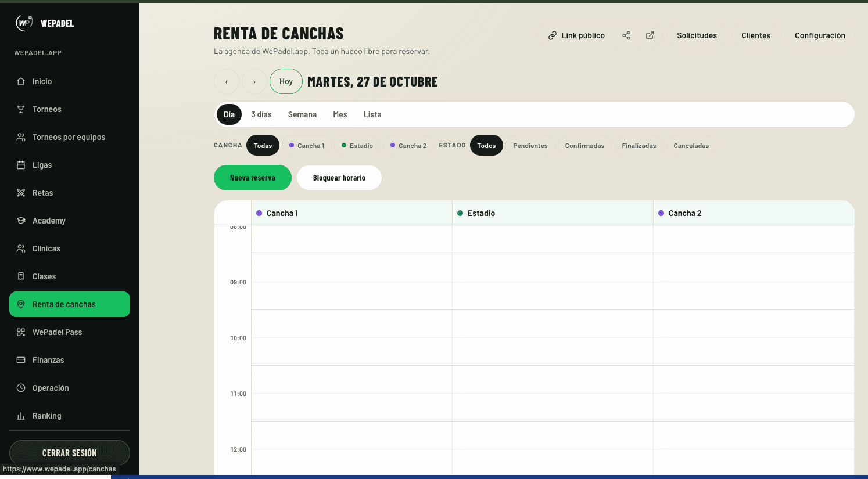Switch to the 3 días view
Screen dimensions: 868x479
tap(261, 114)
